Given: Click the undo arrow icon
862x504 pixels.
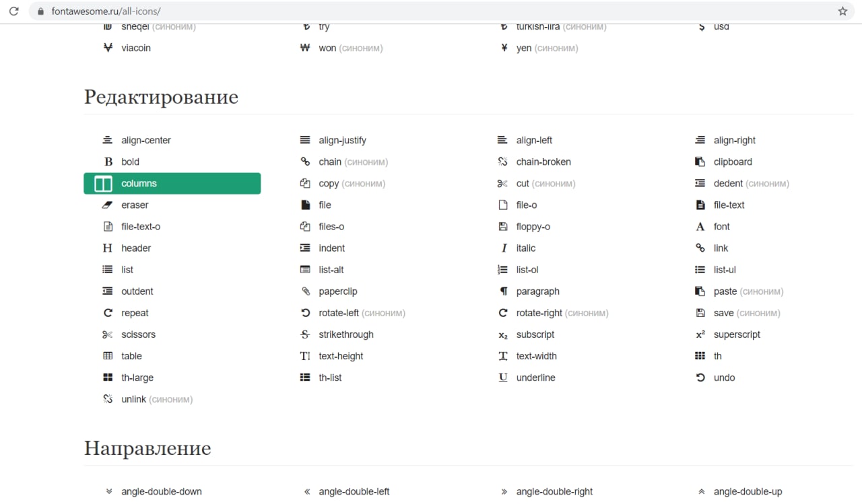Looking at the screenshot, I should (x=700, y=377).
